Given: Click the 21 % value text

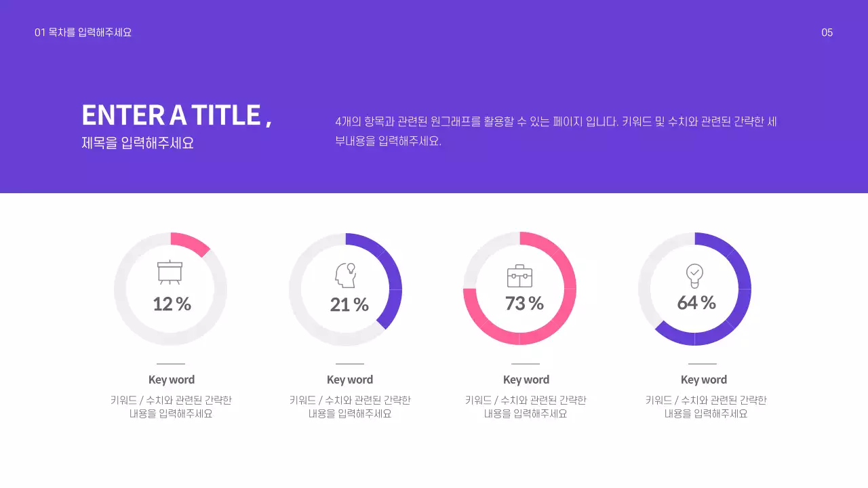Looking at the screenshot, I should coord(349,305).
